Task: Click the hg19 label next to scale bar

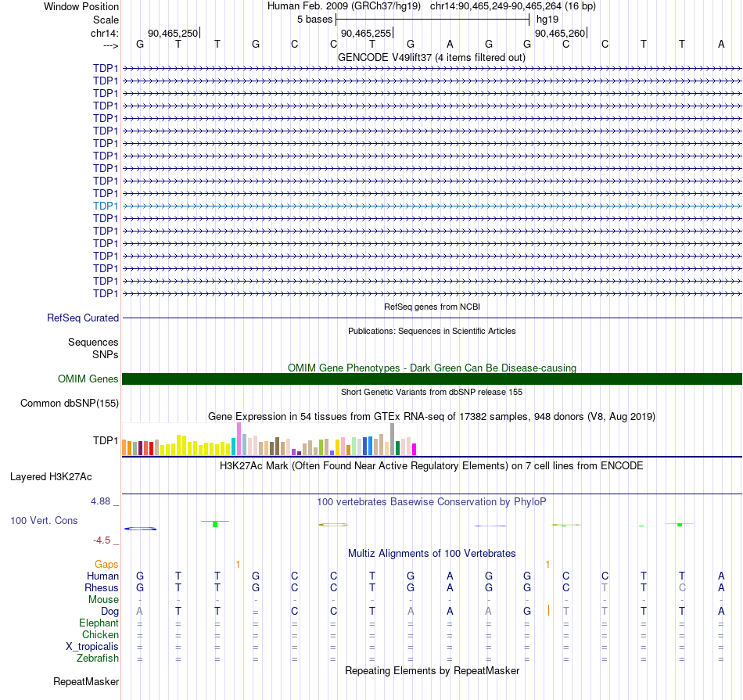Action: 547,20
